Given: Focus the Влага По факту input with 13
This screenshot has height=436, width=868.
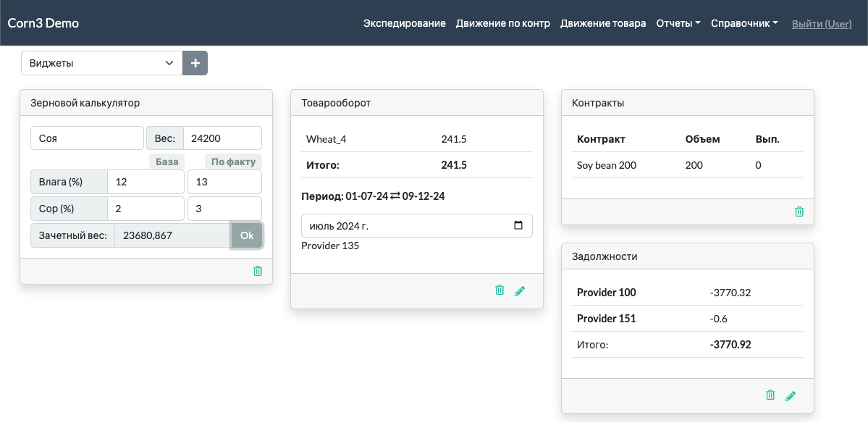Looking at the screenshot, I should click(x=224, y=182).
